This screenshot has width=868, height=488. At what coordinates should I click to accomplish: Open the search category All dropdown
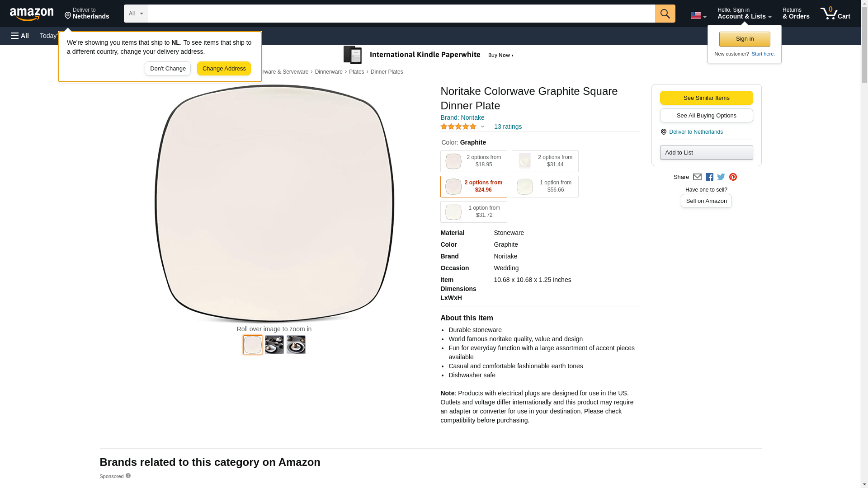pos(135,14)
